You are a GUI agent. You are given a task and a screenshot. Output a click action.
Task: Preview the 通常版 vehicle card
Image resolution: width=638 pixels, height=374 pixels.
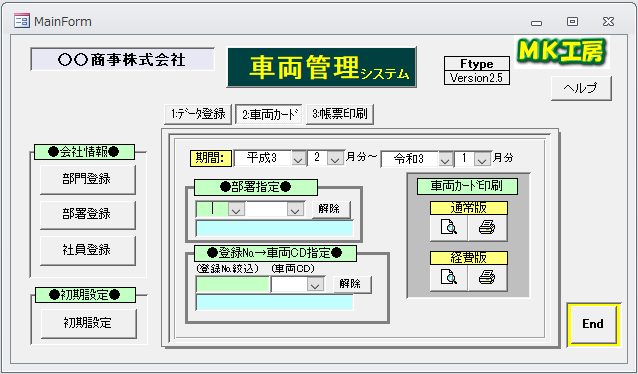click(449, 228)
